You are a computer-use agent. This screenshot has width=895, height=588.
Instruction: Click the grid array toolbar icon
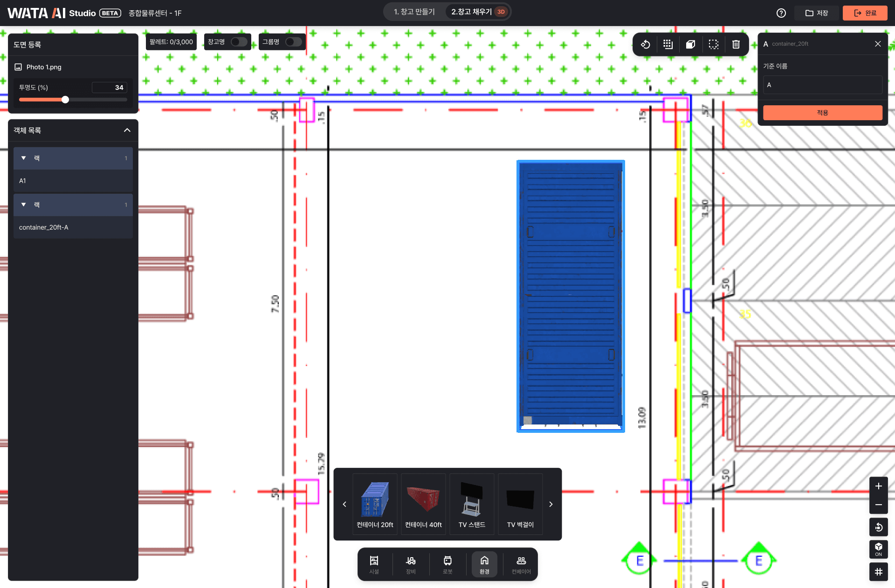[x=668, y=44]
